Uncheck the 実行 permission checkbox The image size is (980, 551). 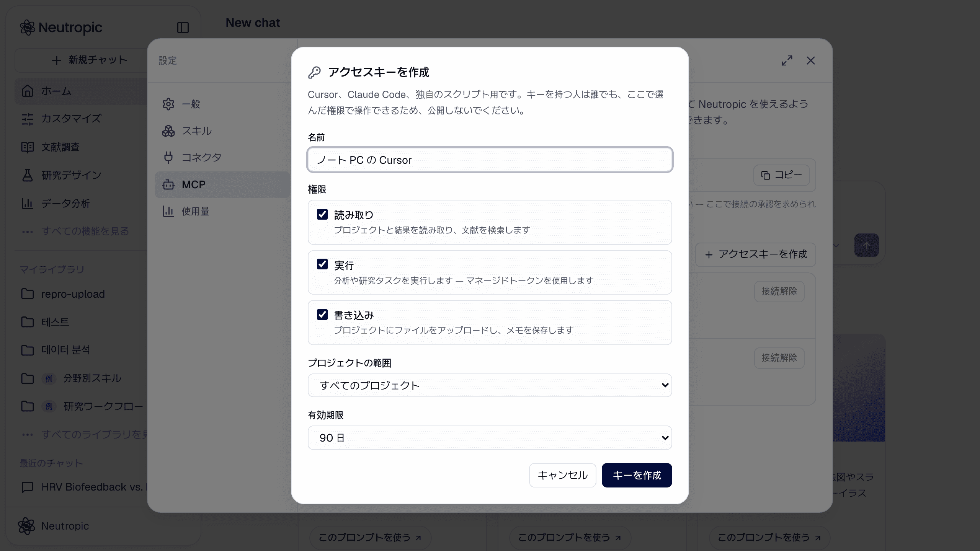[x=322, y=264]
